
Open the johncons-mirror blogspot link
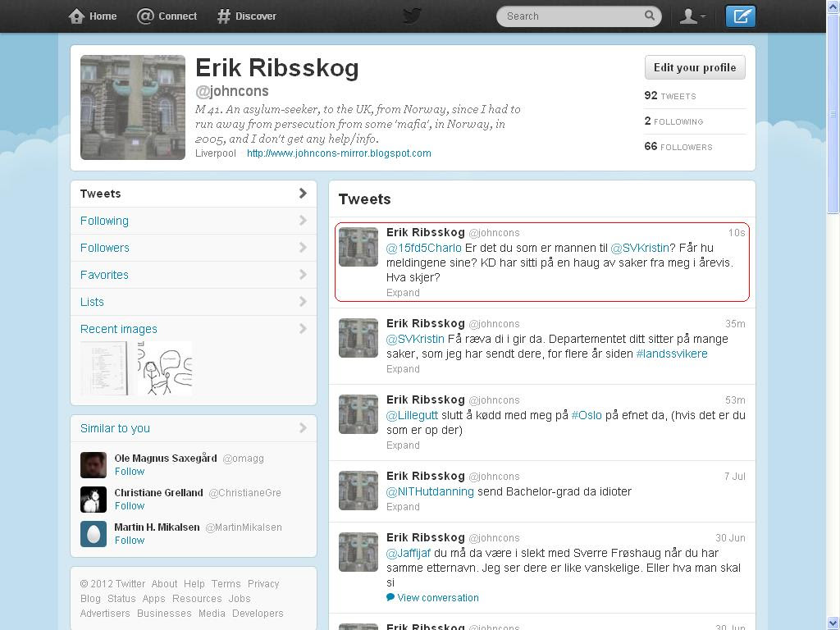[339, 153]
